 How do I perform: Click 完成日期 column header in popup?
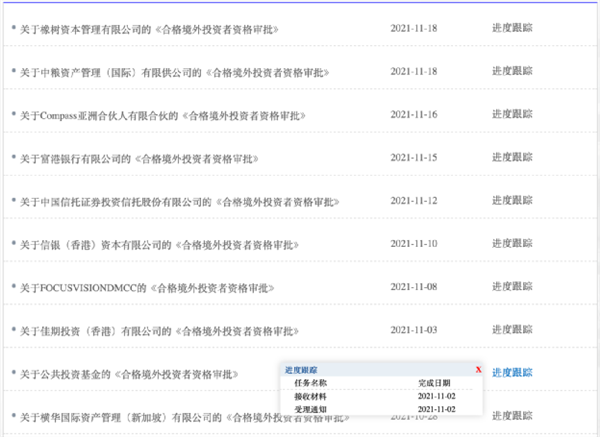(434, 383)
